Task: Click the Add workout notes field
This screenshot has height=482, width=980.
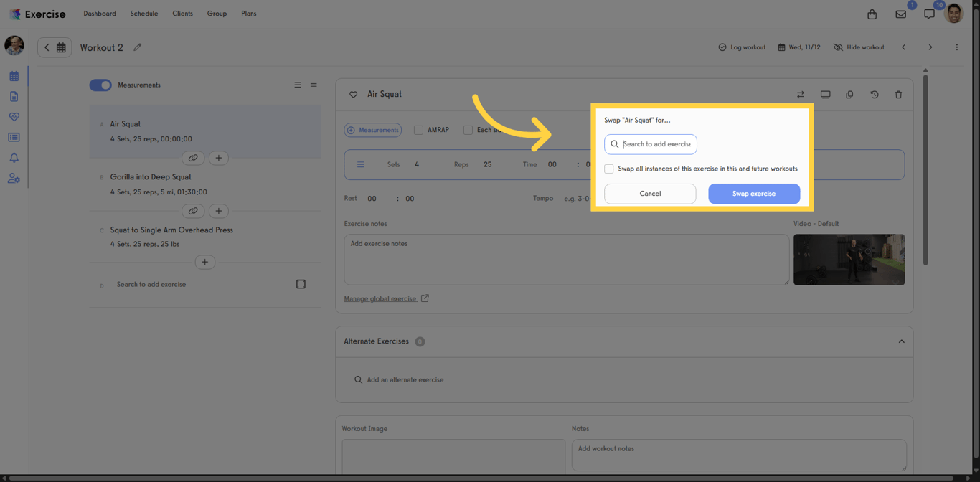Action: point(739,455)
